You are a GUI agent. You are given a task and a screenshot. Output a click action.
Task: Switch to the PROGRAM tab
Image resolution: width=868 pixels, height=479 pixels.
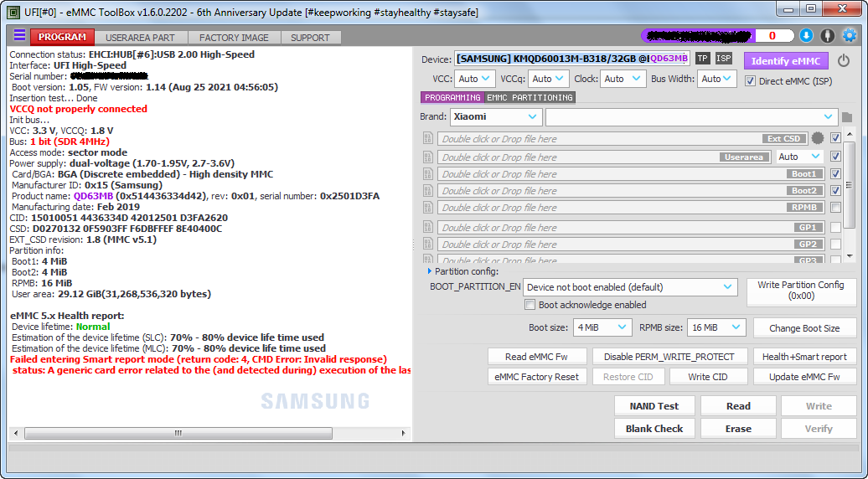[x=62, y=37]
